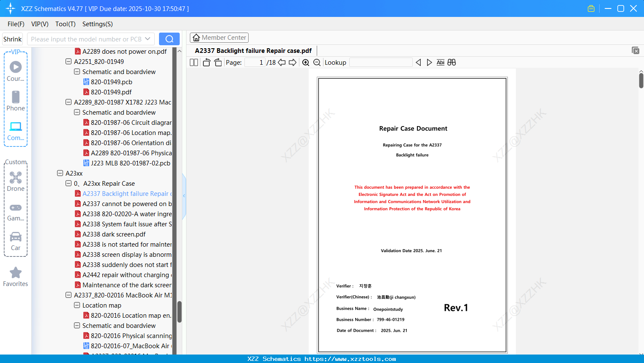This screenshot has width=644, height=363.
Task: Collapse A2337_820-02016 MacBook Air node
Action: click(69, 295)
